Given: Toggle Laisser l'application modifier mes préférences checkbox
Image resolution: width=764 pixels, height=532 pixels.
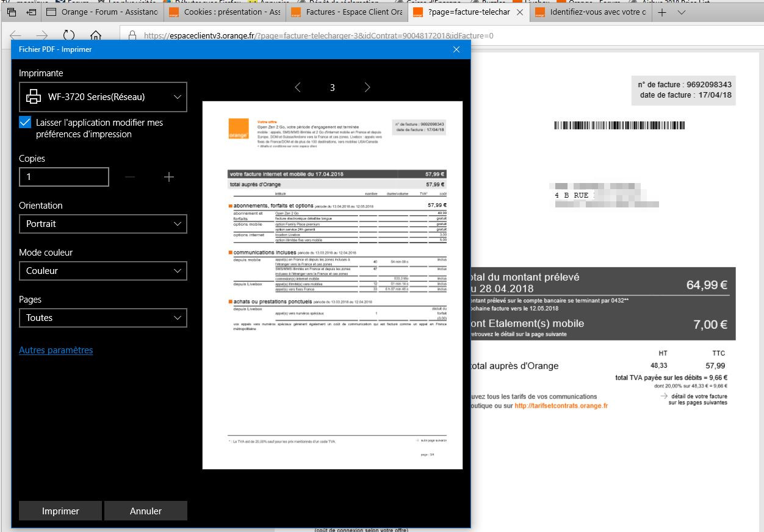Looking at the screenshot, I should point(25,123).
